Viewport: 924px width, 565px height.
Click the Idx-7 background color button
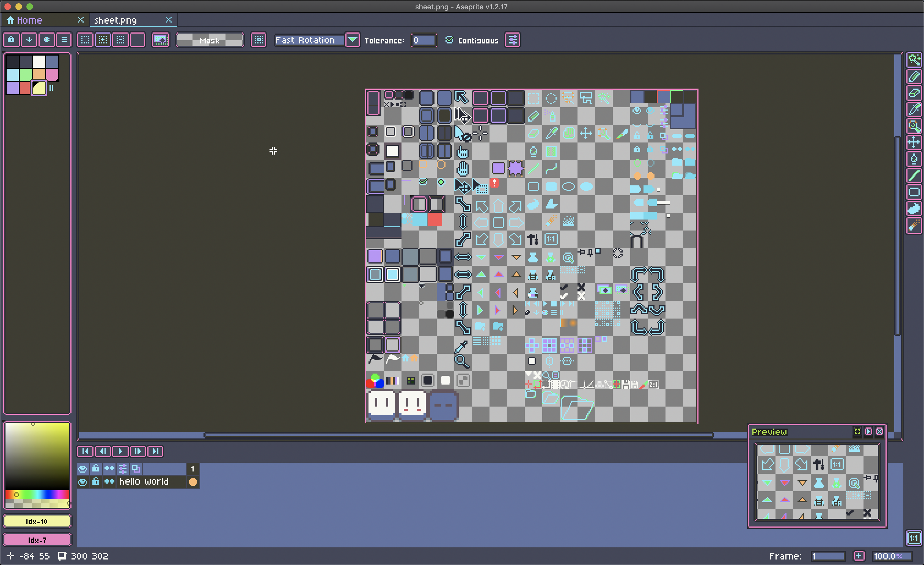[37, 540]
